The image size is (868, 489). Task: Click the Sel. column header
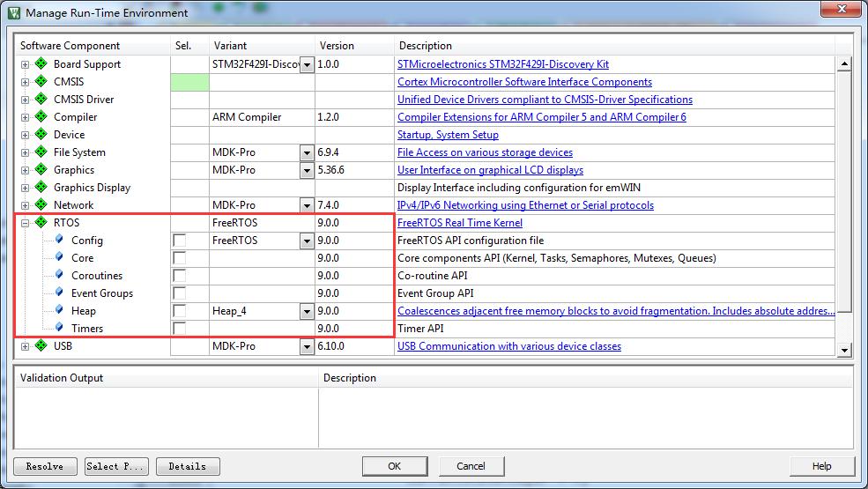click(x=189, y=46)
